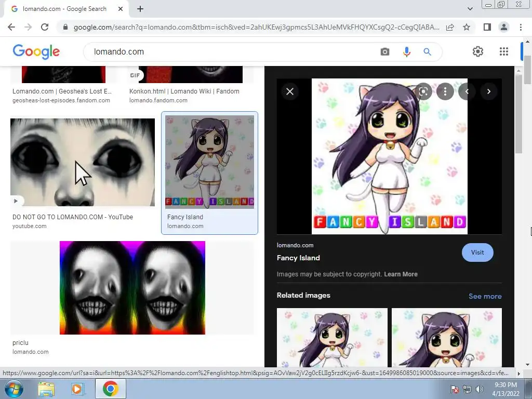Click the Fancy Island caption in results

coord(185,217)
